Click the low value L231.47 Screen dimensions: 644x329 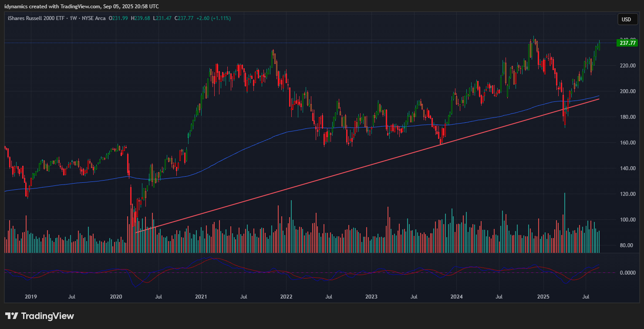click(162, 18)
